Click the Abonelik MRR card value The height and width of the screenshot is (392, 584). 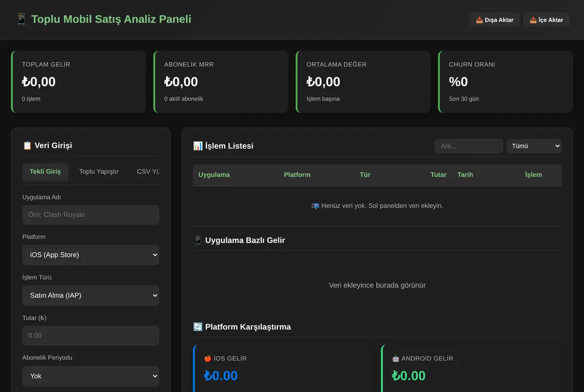click(x=181, y=82)
